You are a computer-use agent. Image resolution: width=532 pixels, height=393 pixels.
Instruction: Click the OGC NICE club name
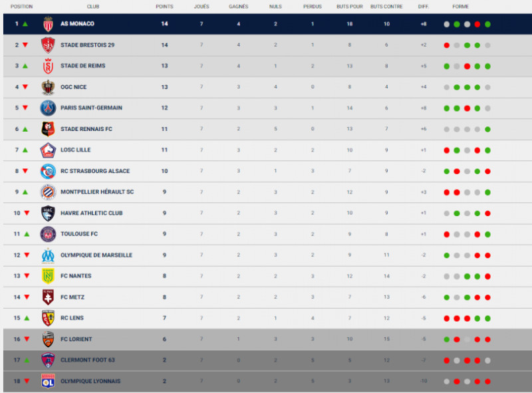74,87
